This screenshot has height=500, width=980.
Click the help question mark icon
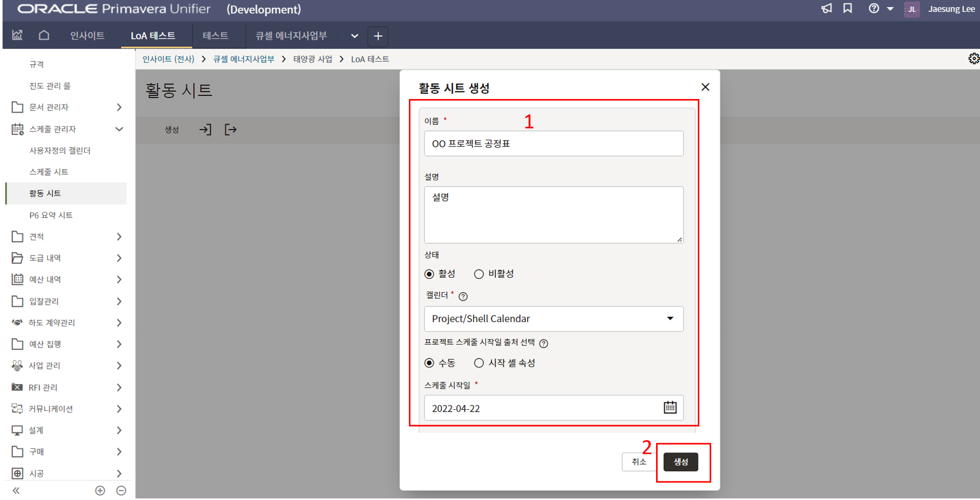pyautogui.click(x=873, y=9)
